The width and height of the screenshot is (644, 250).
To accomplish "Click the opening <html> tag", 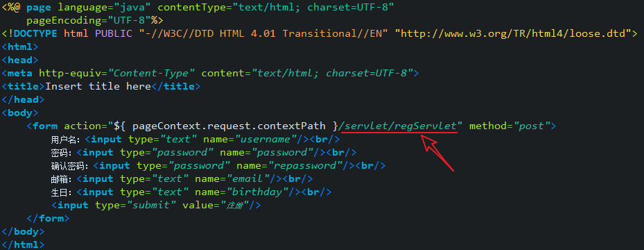I will [x=20, y=47].
